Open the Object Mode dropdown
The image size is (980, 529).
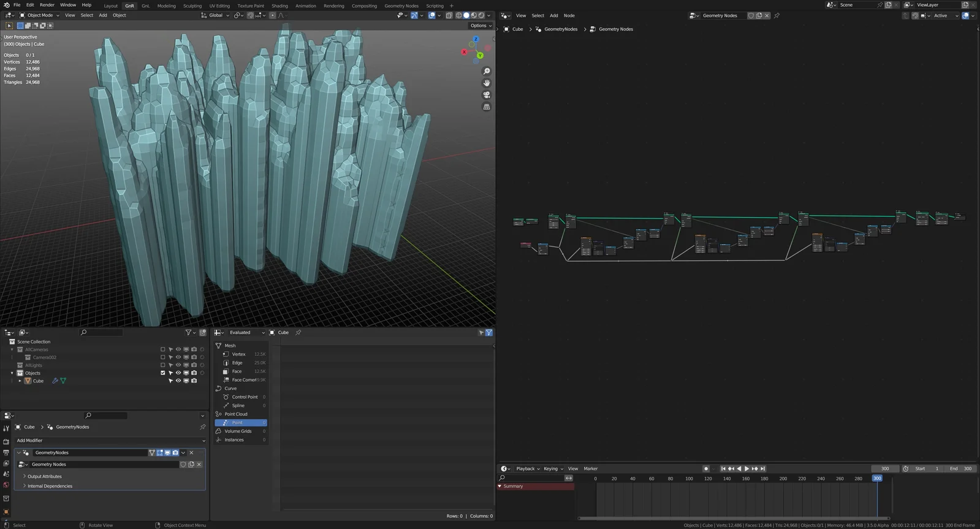[40, 15]
